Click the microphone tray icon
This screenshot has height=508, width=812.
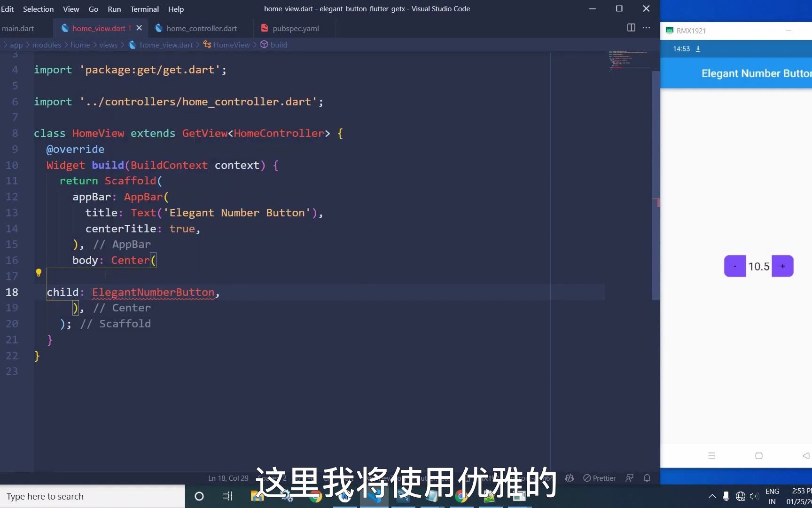click(x=726, y=496)
